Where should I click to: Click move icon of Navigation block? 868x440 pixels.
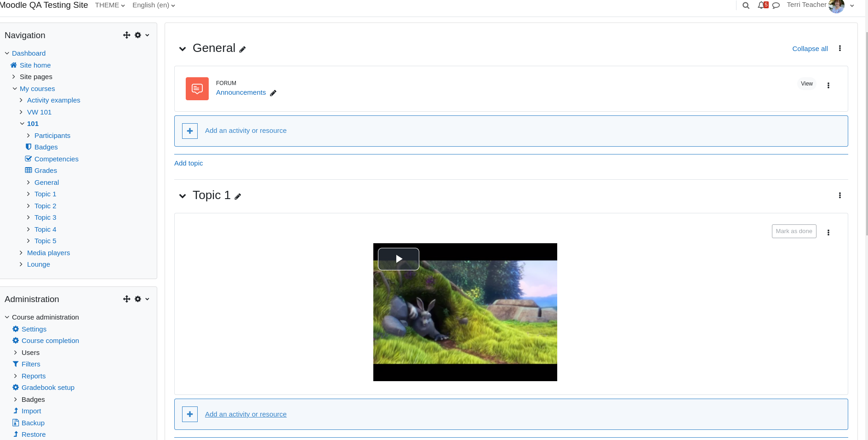(127, 35)
